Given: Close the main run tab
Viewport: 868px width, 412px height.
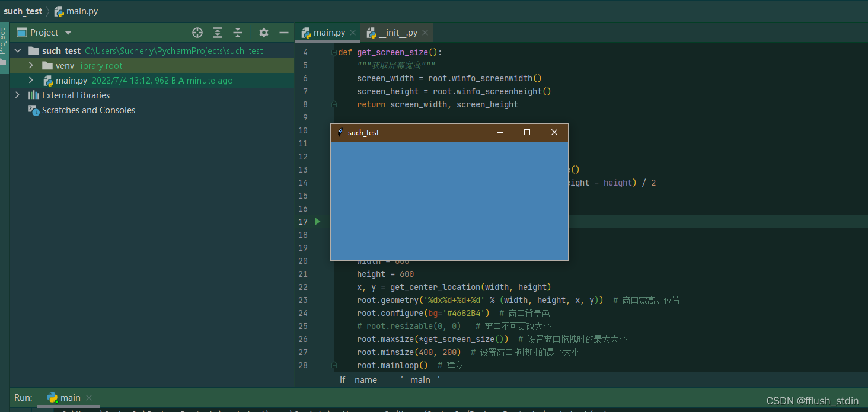Looking at the screenshot, I should pos(89,398).
